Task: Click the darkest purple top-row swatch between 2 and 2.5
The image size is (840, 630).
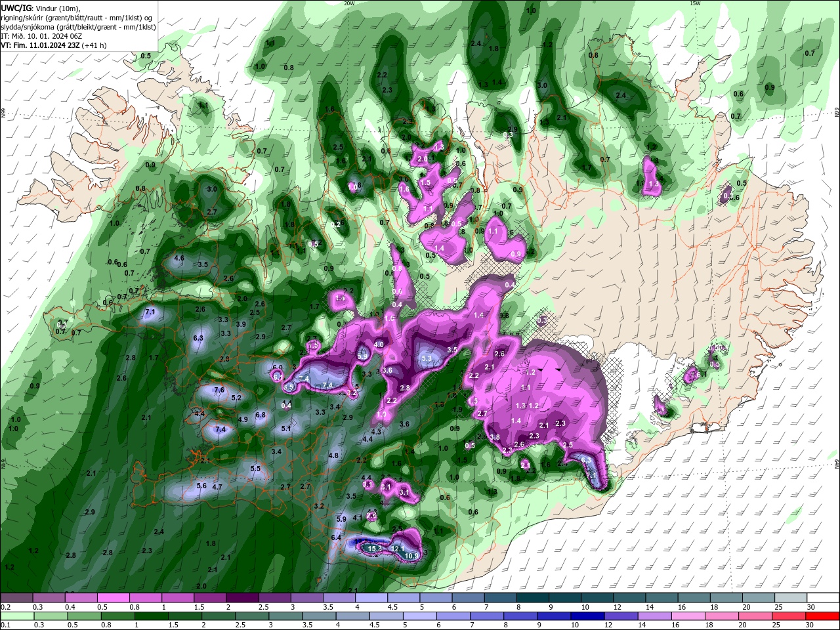Action: click(x=242, y=598)
